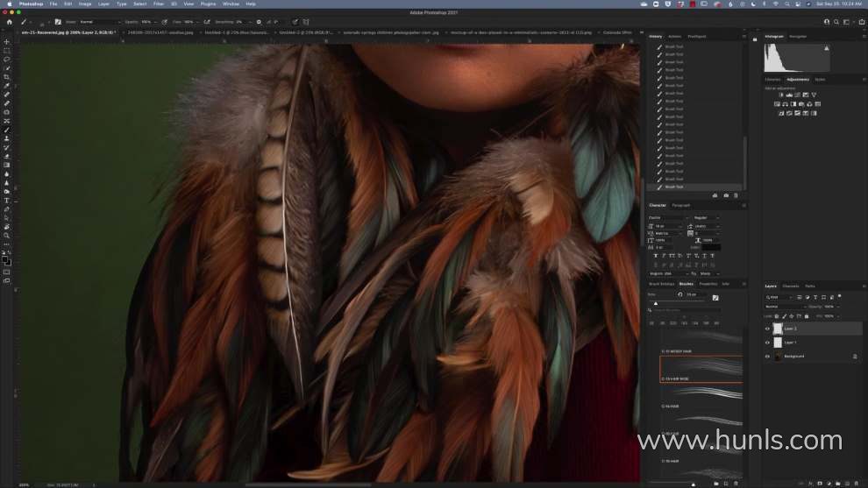Select the Zoom tool in the toolbar
This screenshot has width=868, height=488.
[7, 235]
